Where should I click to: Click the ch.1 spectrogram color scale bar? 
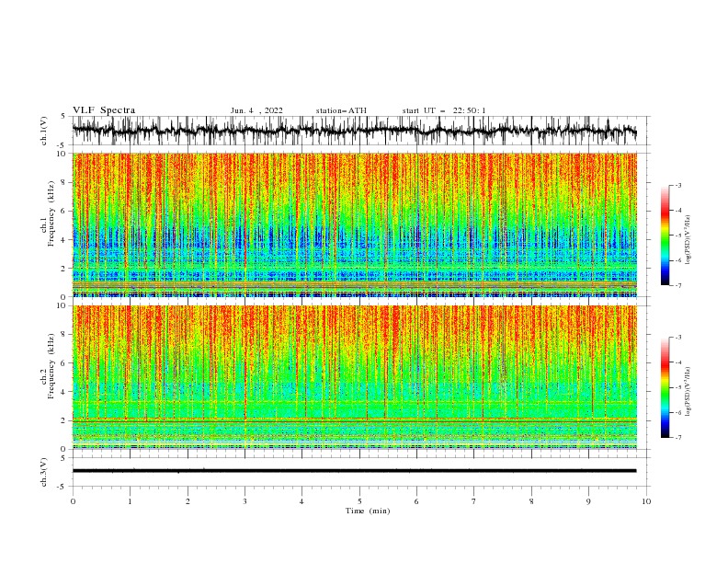click(x=665, y=236)
